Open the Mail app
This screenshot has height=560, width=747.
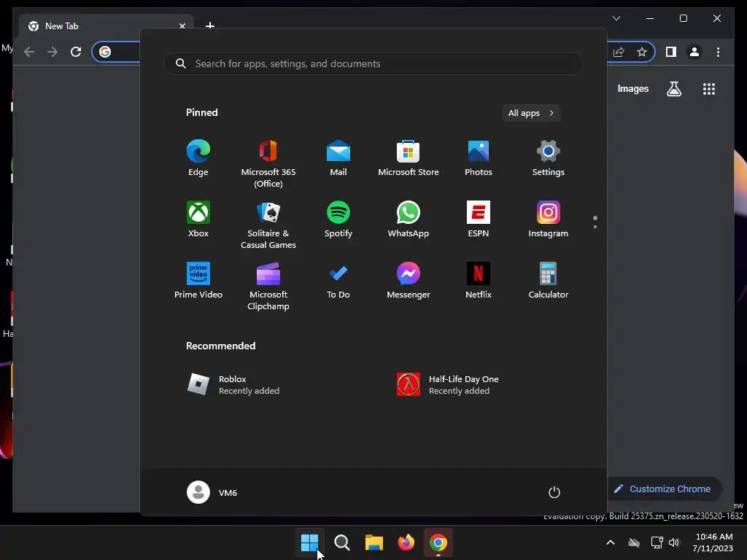tap(338, 158)
